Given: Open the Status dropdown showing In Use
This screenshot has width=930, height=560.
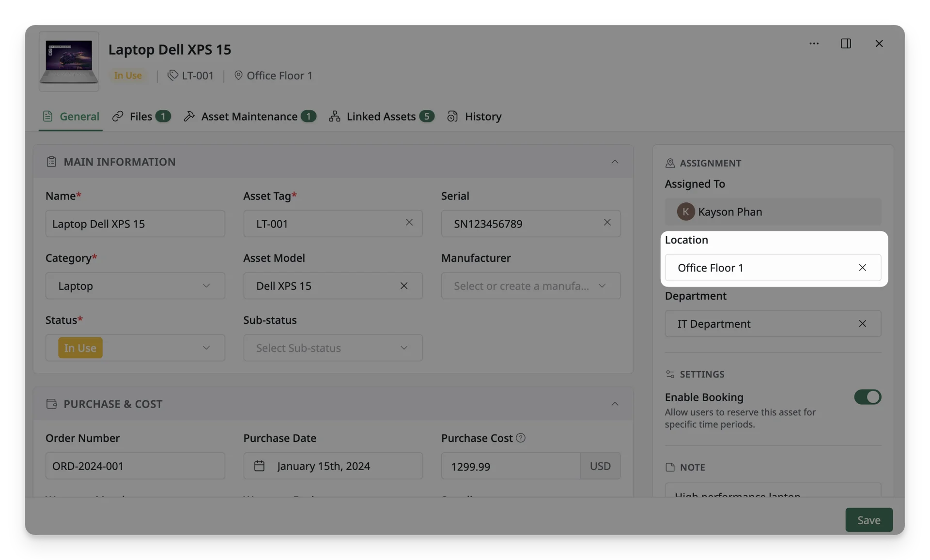Looking at the screenshot, I should pyautogui.click(x=135, y=348).
